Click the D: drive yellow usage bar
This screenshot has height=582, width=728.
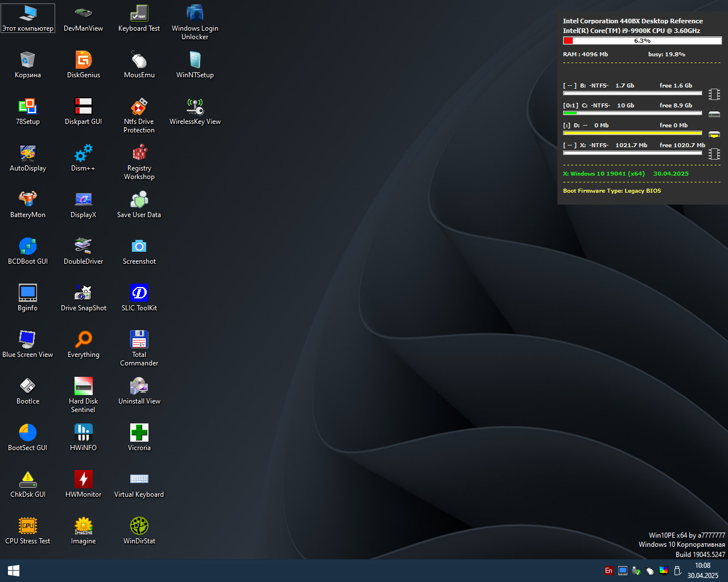632,133
